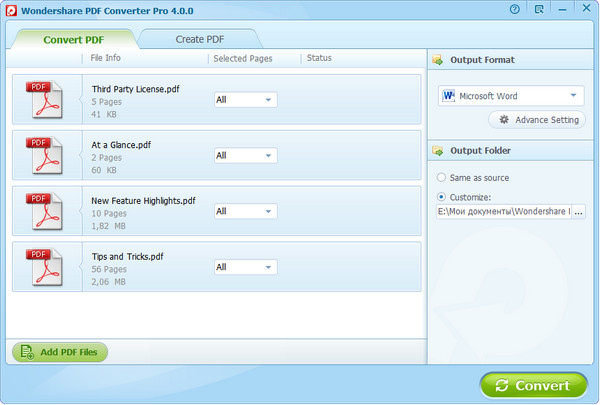Open the help question mark icon
600x405 pixels.
tap(514, 8)
